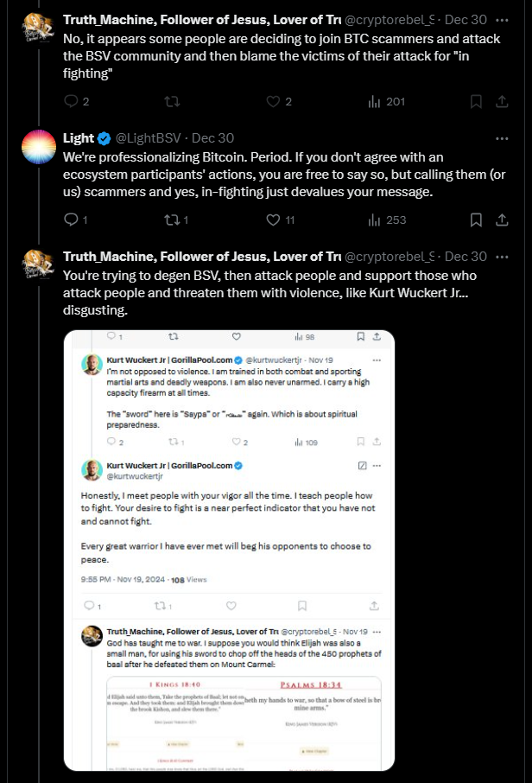Image resolution: width=532 pixels, height=783 pixels.
Task: Open more options for first tweet
Action: (502, 20)
